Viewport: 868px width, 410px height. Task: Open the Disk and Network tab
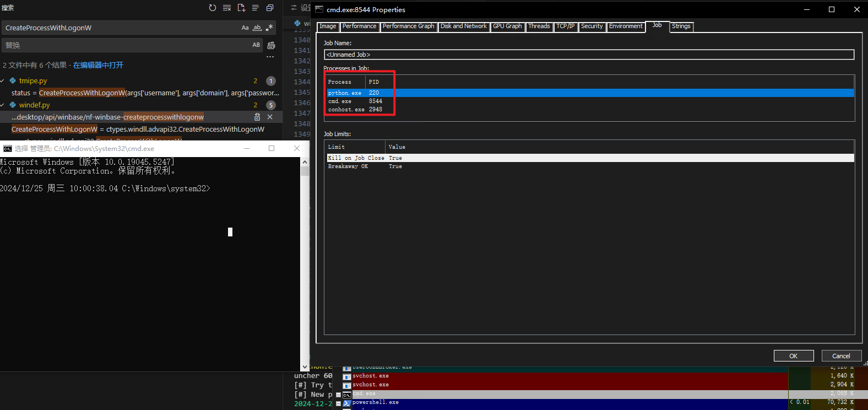[x=464, y=26]
